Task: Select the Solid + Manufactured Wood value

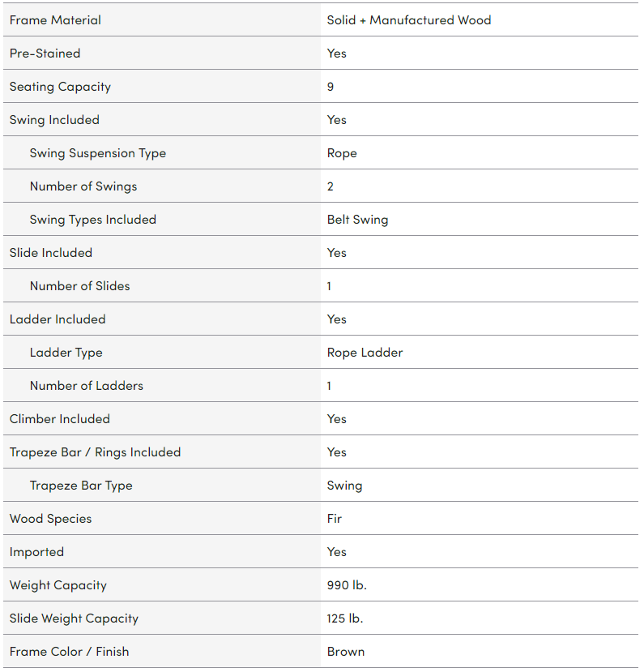Action: point(409,20)
